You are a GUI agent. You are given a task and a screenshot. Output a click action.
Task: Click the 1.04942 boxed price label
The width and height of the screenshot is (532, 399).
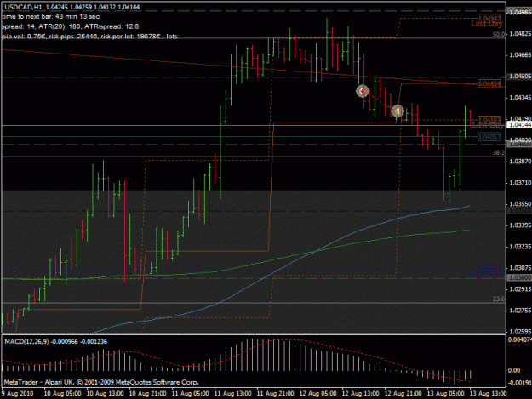click(489, 18)
